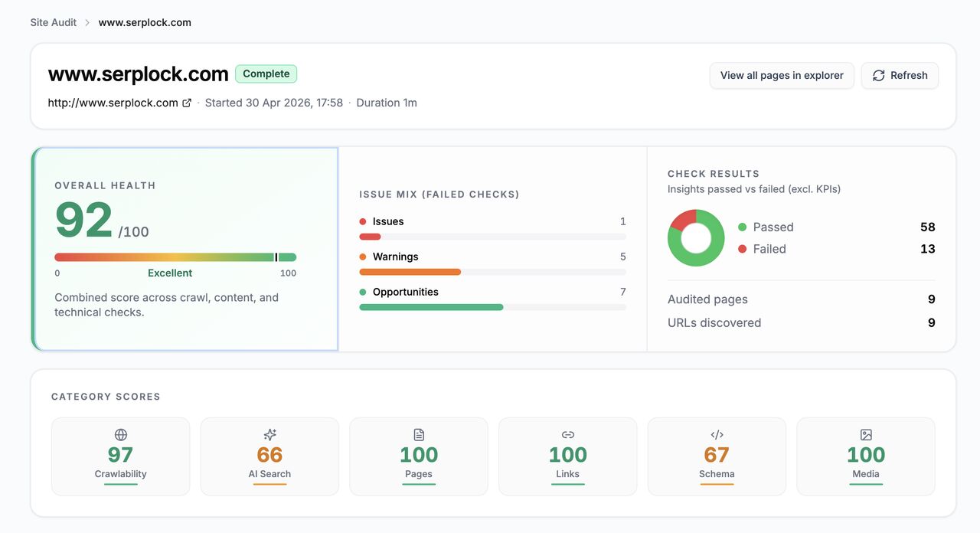Click the breadcrumb chevron separator
The image size is (980, 533).
[x=87, y=22]
